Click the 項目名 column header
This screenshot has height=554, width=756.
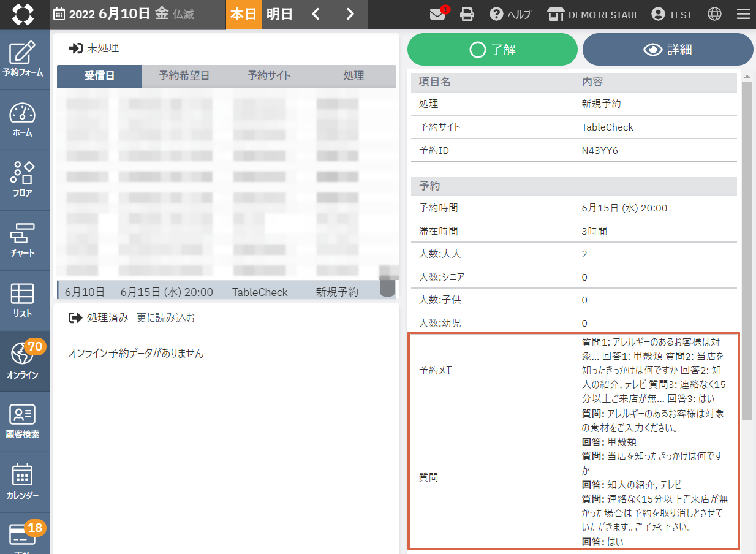point(434,82)
